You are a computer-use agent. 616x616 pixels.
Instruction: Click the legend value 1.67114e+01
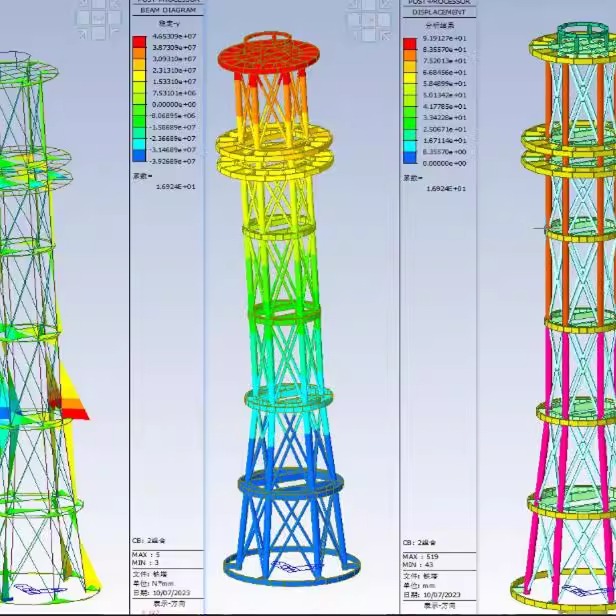[x=444, y=141]
